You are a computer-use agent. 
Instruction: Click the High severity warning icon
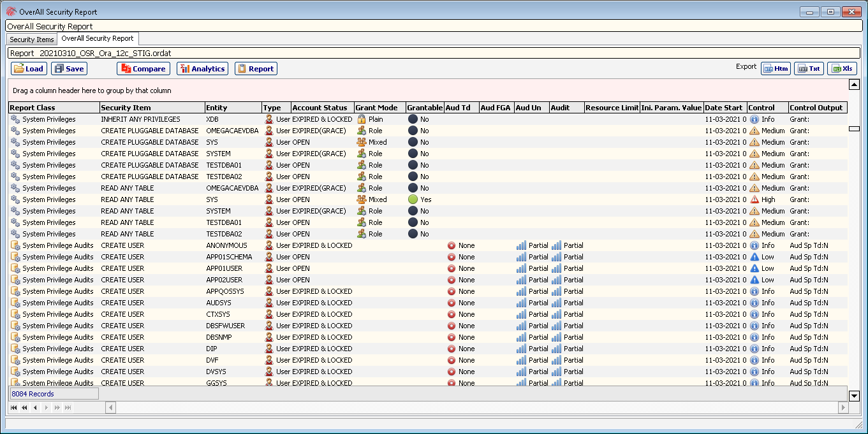[x=754, y=199]
